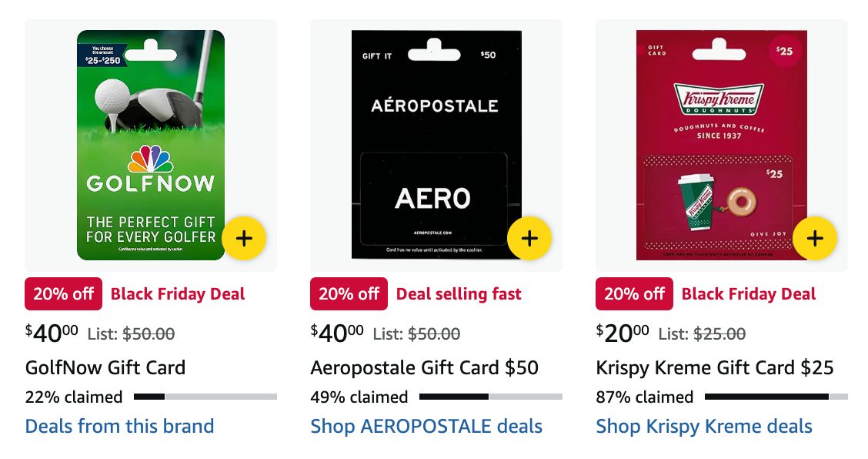Click the Deal selling fast label
Image resolution: width=868 pixels, height=459 pixels.
[459, 294]
